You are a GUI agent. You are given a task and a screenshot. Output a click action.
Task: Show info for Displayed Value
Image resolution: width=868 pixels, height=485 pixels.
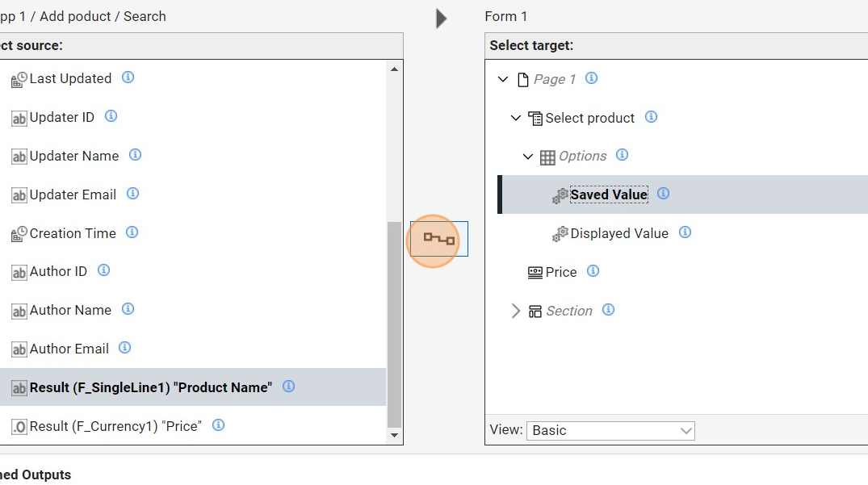coord(685,232)
